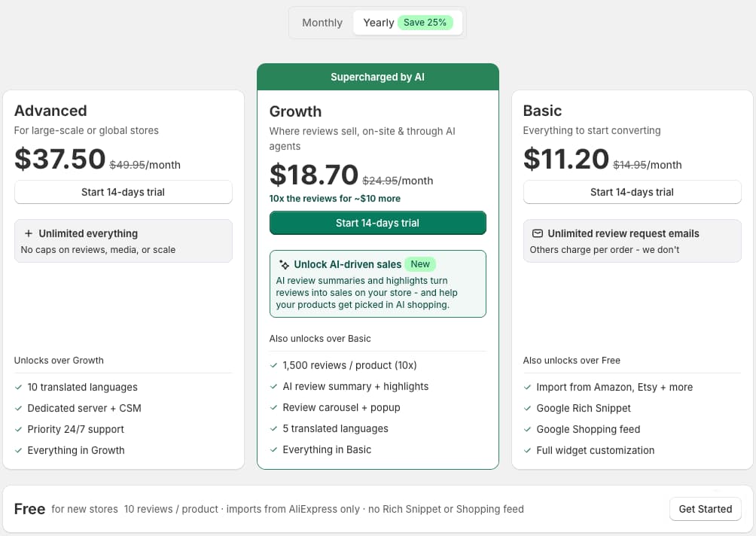Image resolution: width=756 pixels, height=536 pixels.
Task: Click the envelope icon beside Unlimited review request emails
Action: point(537,233)
